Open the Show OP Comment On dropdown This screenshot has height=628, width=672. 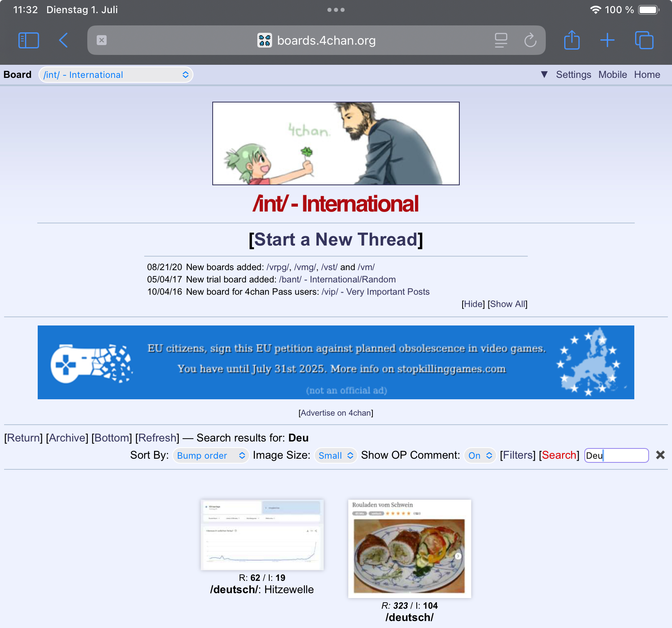click(x=480, y=455)
